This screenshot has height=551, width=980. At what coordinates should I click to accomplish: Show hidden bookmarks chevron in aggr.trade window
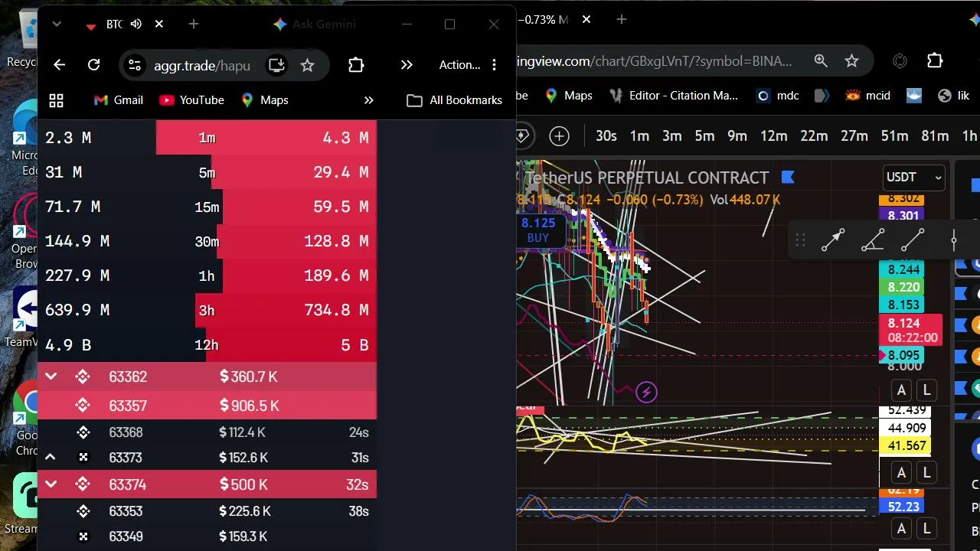(368, 100)
